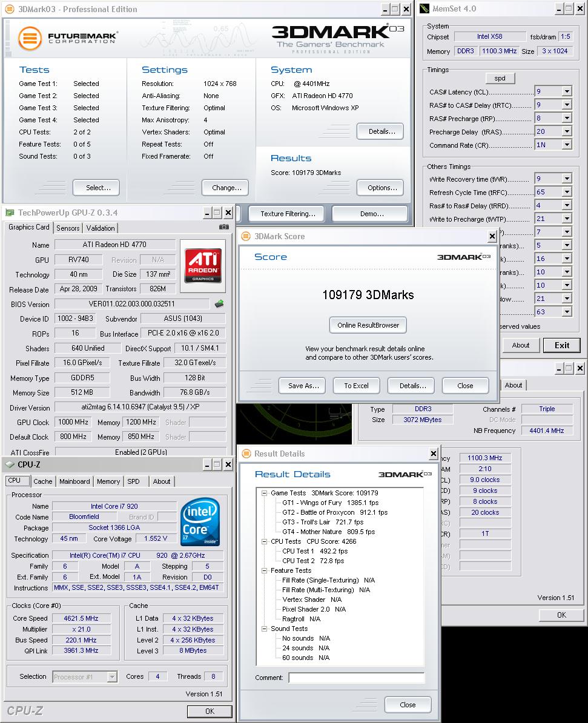Click the To Excel button
Screen dimensions: 588x723
click(357, 386)
